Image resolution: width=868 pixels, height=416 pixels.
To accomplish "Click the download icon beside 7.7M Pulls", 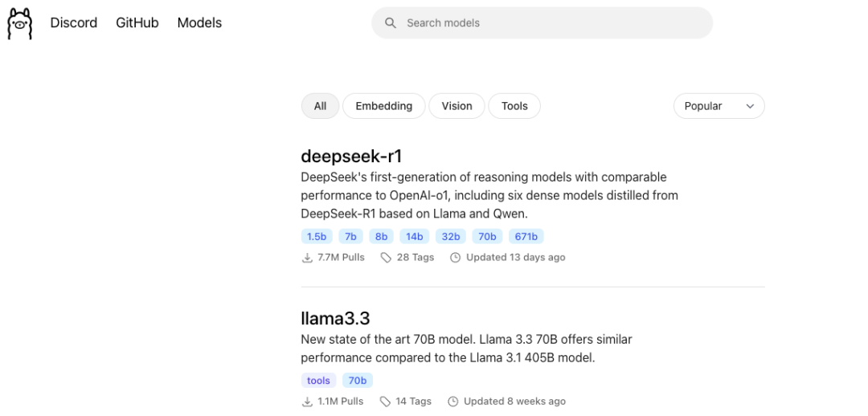I will click(307, 257).
